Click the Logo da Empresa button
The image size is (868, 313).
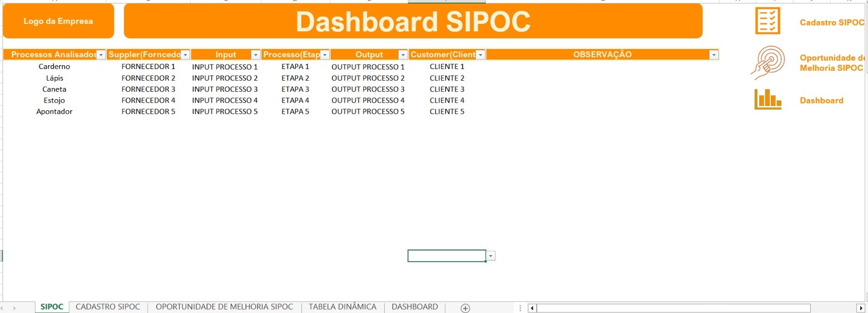(x=58, y=21)
